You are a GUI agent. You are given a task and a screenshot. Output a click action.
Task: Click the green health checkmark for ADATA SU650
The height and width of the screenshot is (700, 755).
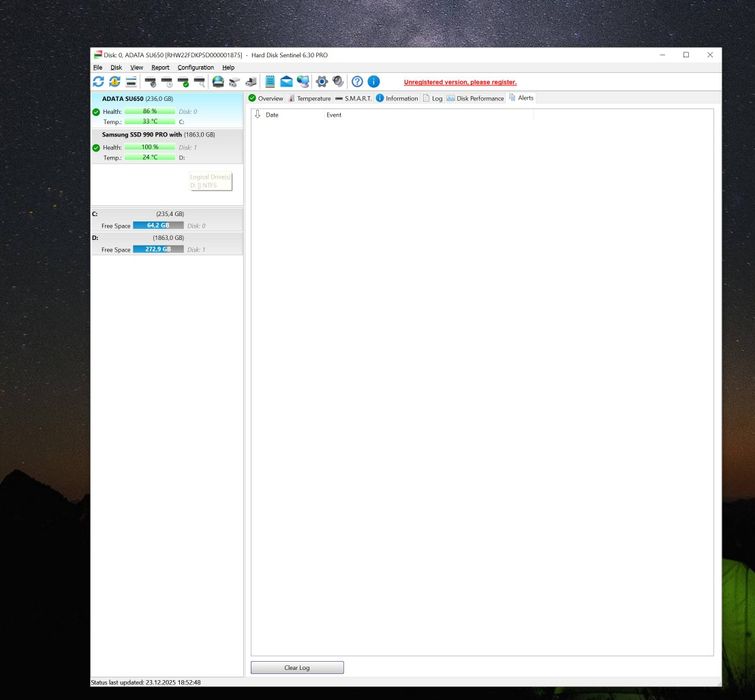96,112
